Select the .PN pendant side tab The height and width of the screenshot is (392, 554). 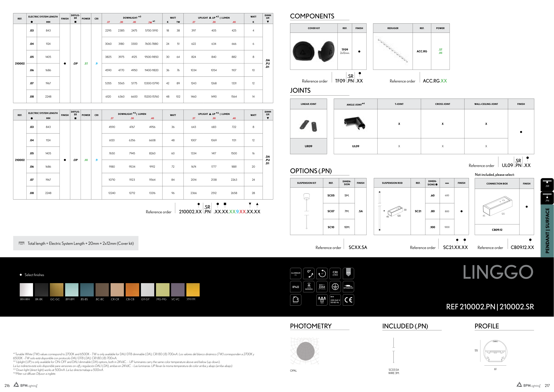pyautogui.click(x=547, y=198)
